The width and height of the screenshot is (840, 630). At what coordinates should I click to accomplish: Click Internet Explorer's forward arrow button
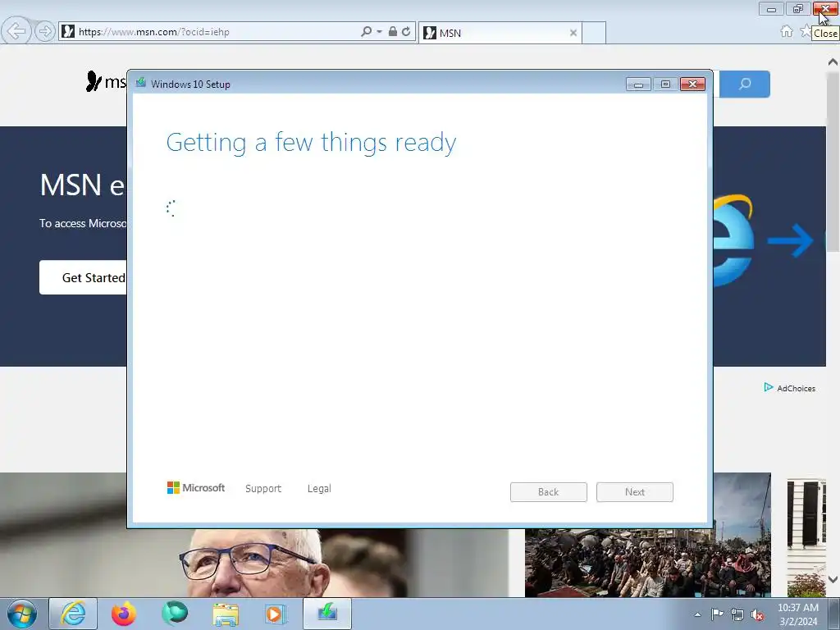[45, 32]
